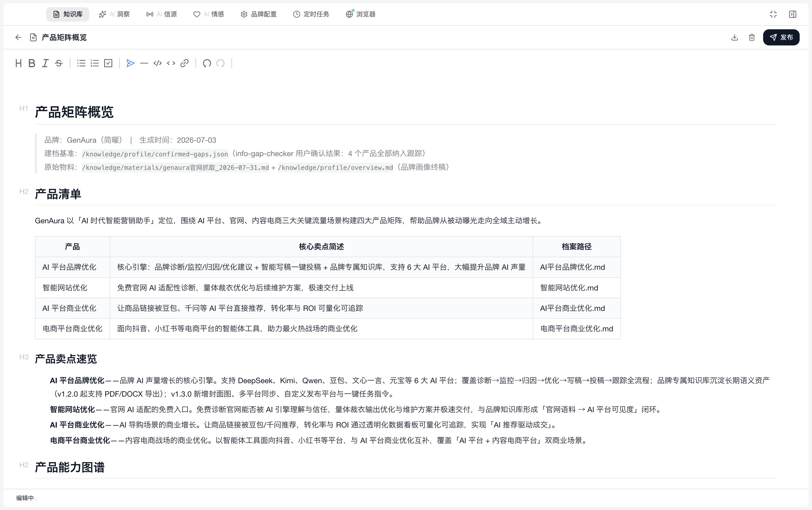The image size is (812, 510).
Task: Click the 电商平台商业优化 product cell
Action: 73,329
